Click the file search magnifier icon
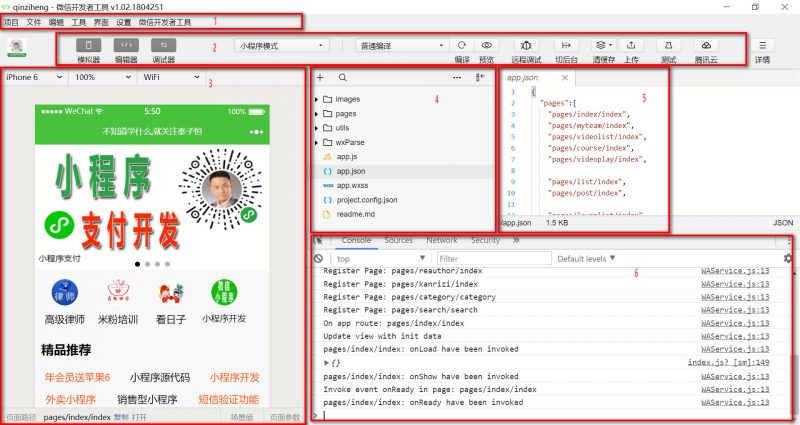 tap(342, 78)
